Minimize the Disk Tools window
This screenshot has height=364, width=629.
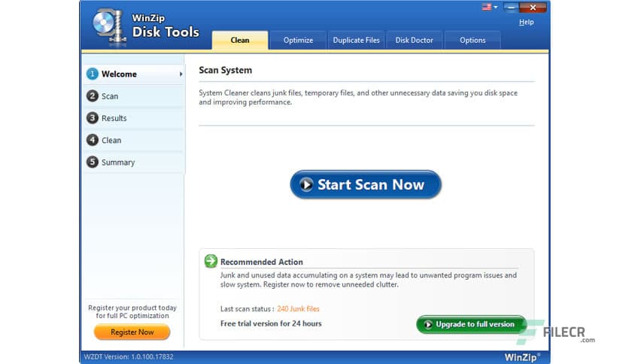[511, 8]
